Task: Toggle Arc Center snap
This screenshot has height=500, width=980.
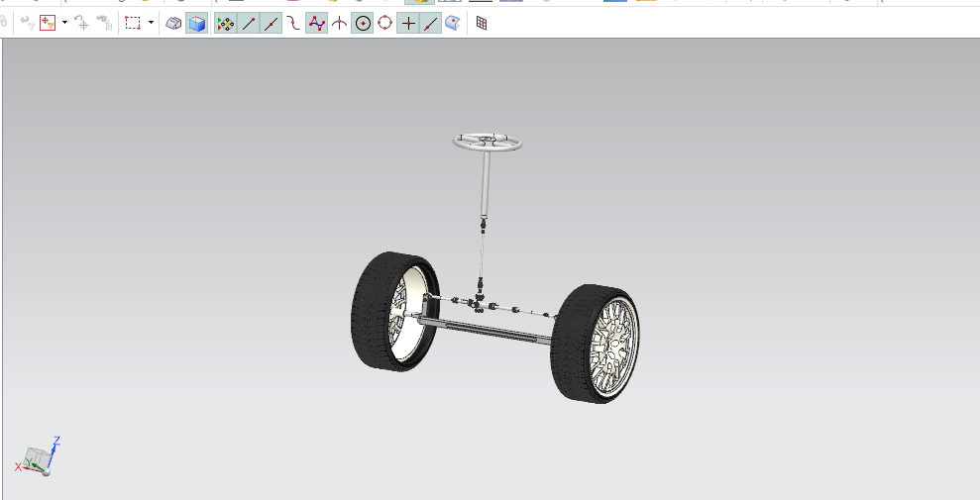Action: (x=363, y=24)
